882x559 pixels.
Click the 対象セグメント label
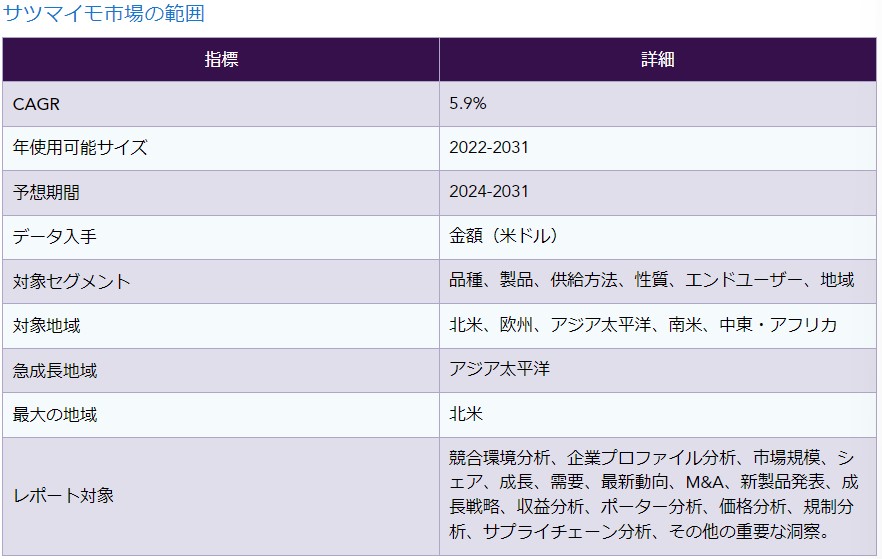click(x=71, y=281)
